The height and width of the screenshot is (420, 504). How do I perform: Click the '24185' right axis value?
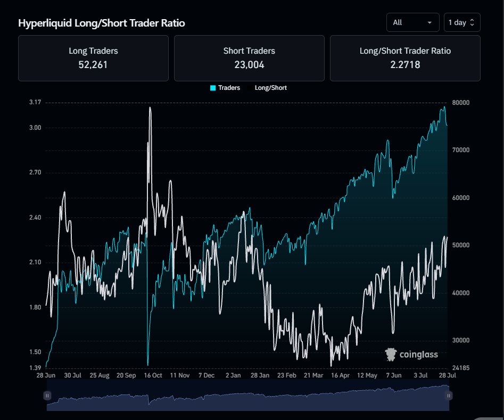pos(460,368)
